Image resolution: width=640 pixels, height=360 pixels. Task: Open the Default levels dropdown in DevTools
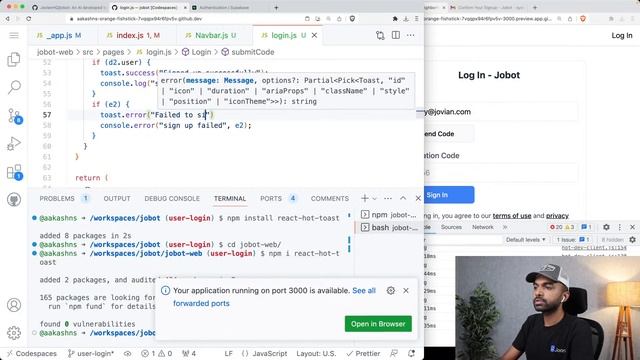pos(526,240)
